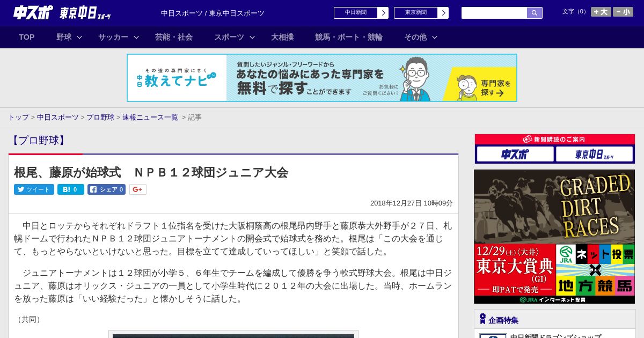Go to TOP in navigation bar

27,37
